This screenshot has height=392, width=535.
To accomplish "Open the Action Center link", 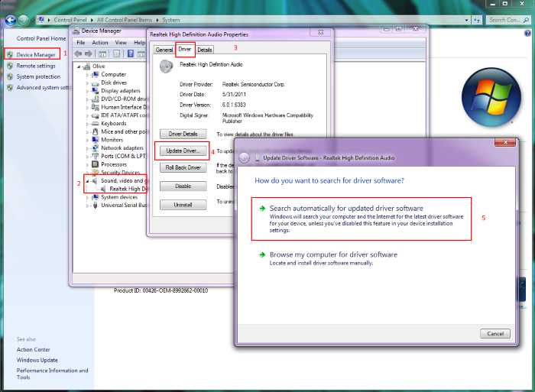I will click(x=33, y=350).
